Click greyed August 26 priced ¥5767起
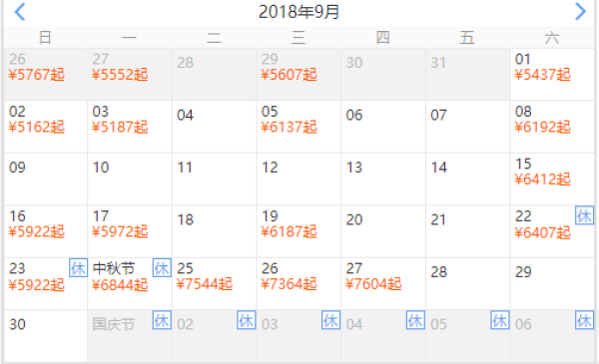The width and height of the screenshot is (599, 364). pyautogui.click(x=46, y=75)
